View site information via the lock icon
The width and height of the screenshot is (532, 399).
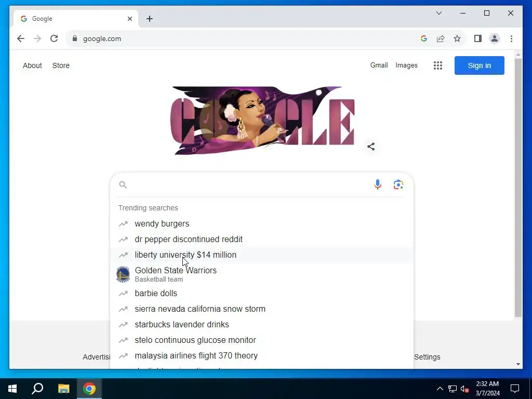point(75,38)
